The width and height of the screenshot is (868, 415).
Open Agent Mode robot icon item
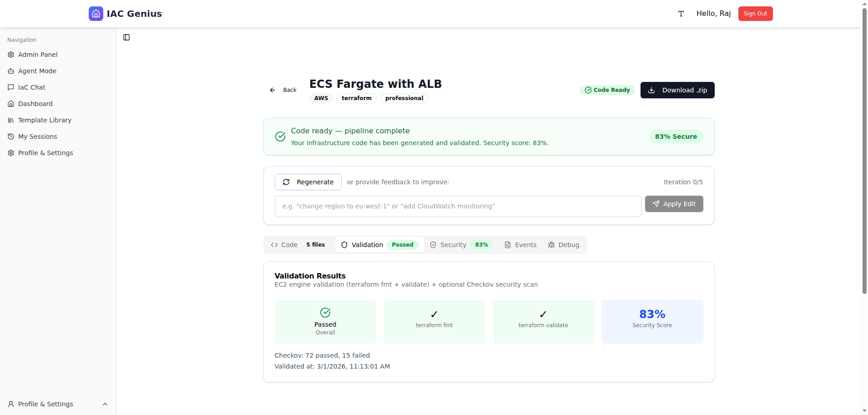click(37, 71)
